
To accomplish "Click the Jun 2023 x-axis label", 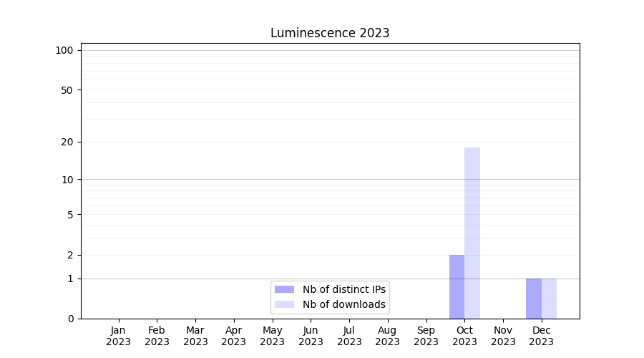I will [311, 336].
